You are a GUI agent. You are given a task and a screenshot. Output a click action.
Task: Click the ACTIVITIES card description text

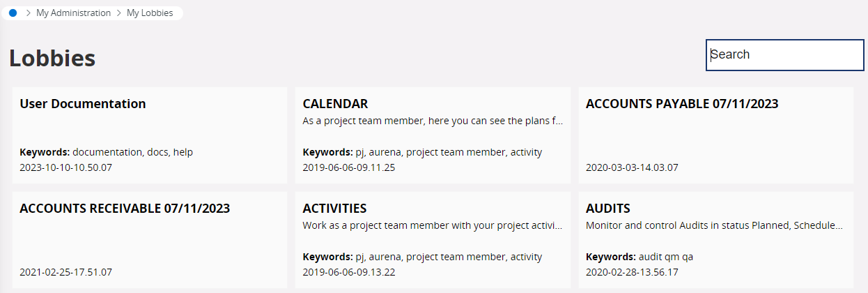click(x=431, y=225)
